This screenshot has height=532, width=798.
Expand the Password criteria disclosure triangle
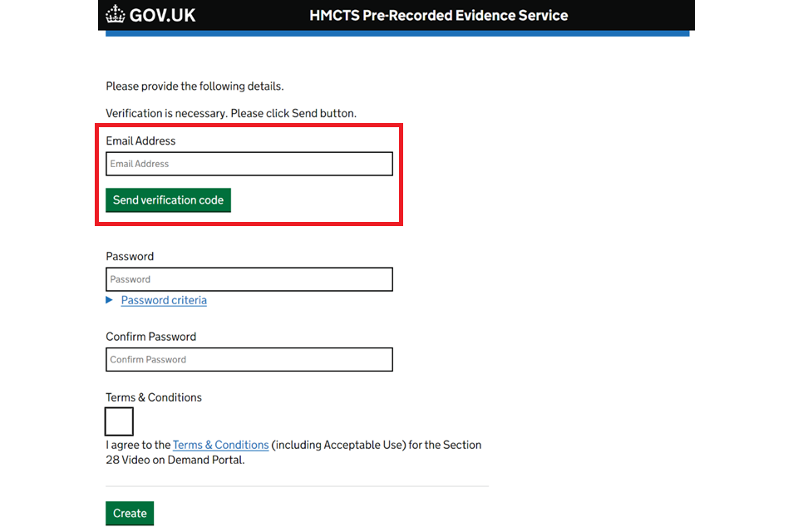pos(110,300)
